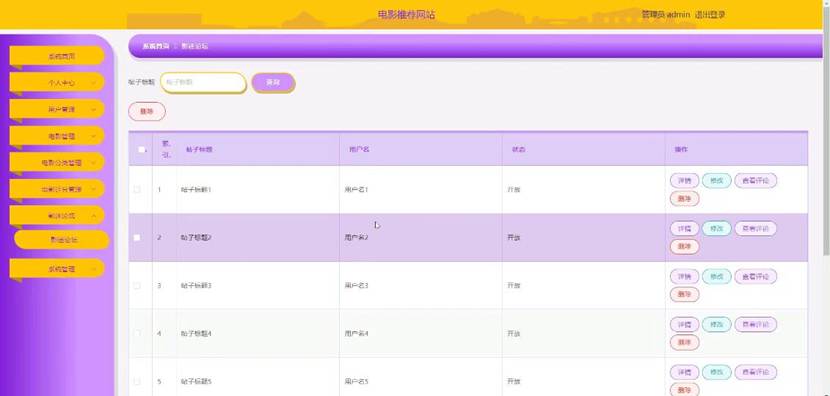Screen dimensions: 830x396
Task: Check the checkbox for row 帖子标题2
Action: click(137, 238)
